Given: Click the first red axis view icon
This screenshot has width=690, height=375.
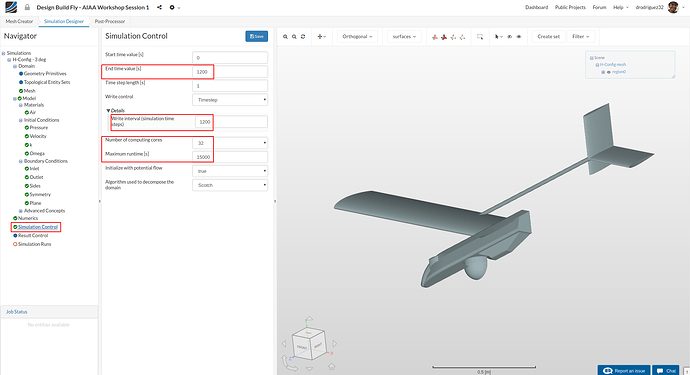Looking at the screenshot, I should click(435, 37).
